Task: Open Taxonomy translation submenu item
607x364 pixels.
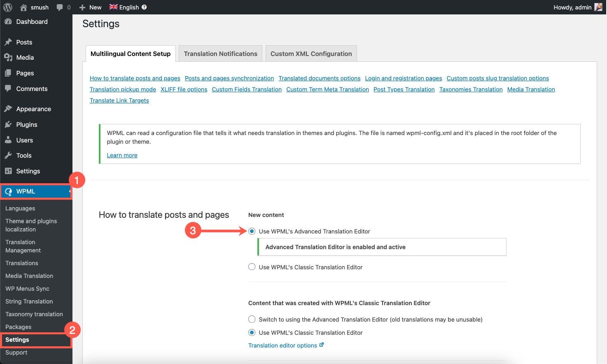Action: click(34, 314)
